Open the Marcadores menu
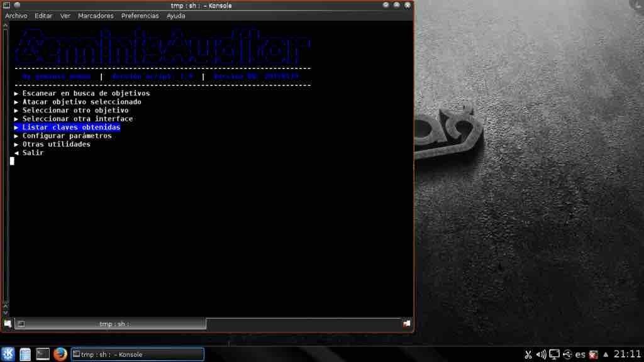The height and width of the screenshot is (362, 644). (x=96, y=16)
